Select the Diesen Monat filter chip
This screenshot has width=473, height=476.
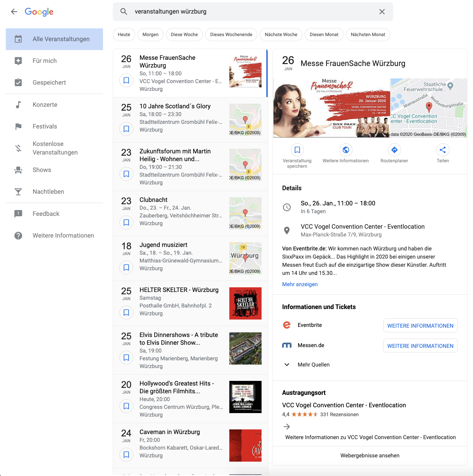pyautogui.click(x=324, y=35)
